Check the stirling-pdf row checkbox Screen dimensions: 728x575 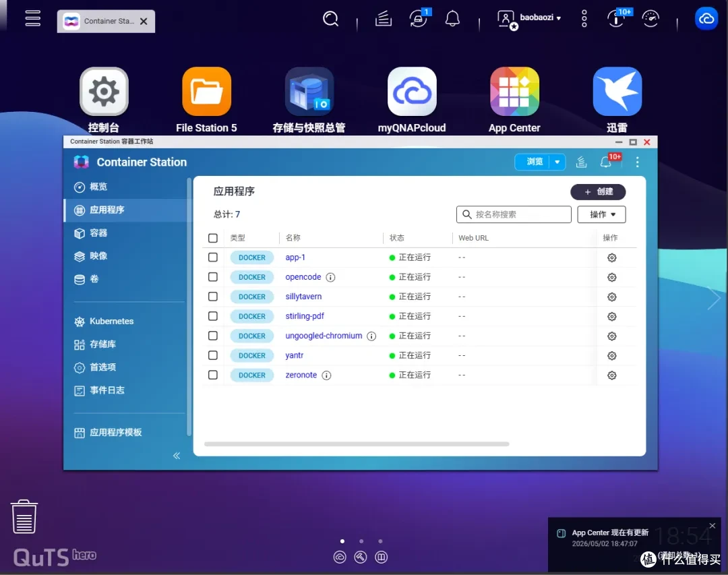click(x=212, y=316)
